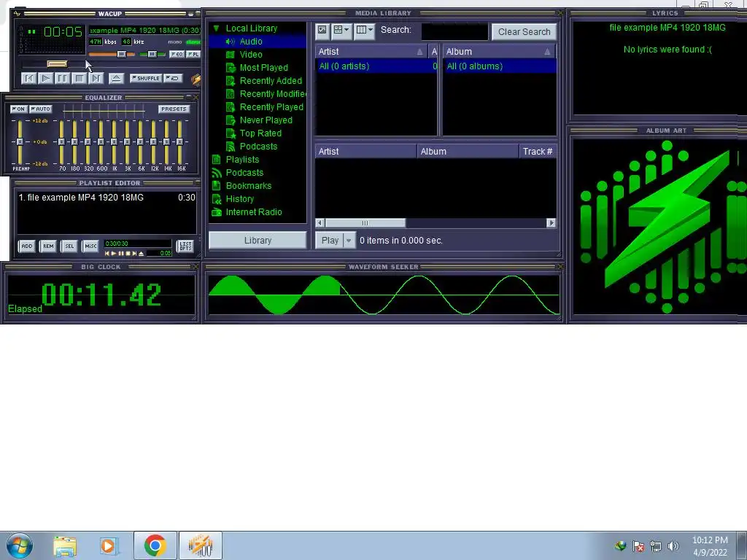
Task: Click the volume slider handle
Action: 122,54
